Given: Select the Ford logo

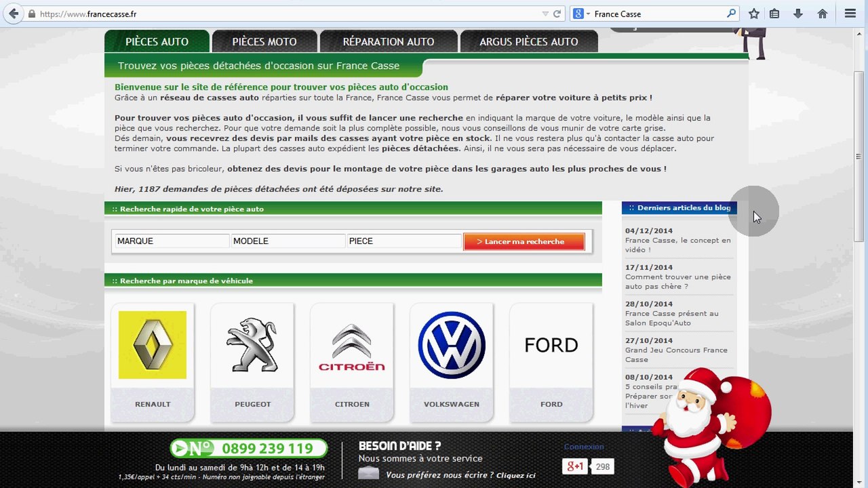Looking at the screenshot, I should [x=551, y=345].
